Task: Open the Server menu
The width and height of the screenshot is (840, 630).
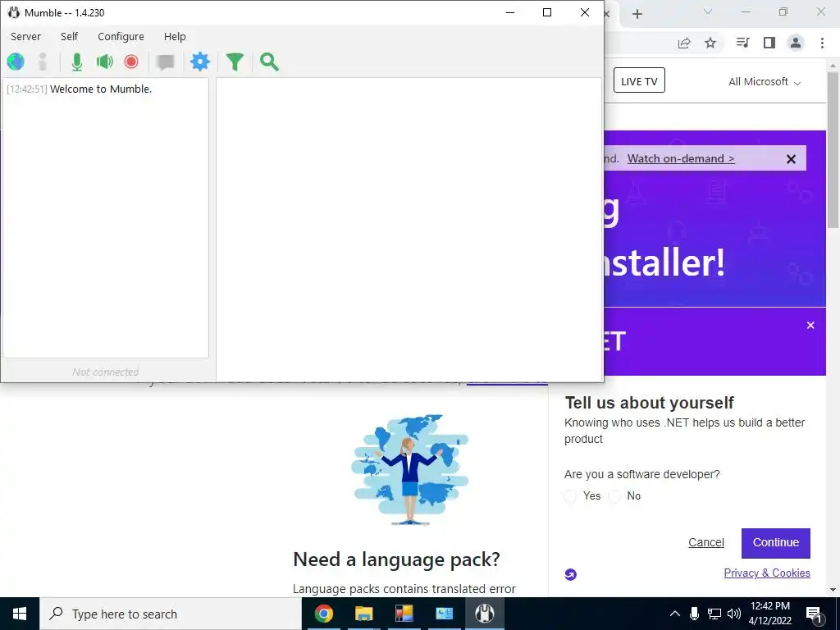Action: pos(25,36)
